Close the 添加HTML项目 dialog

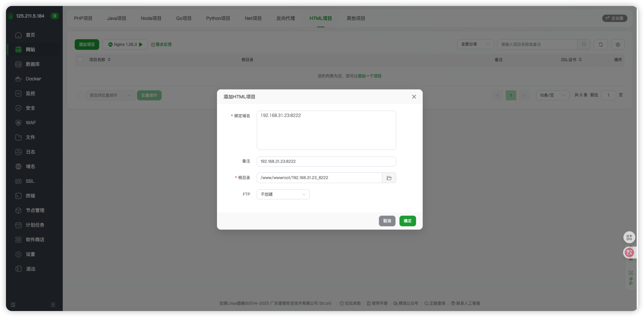click(414, 97)
